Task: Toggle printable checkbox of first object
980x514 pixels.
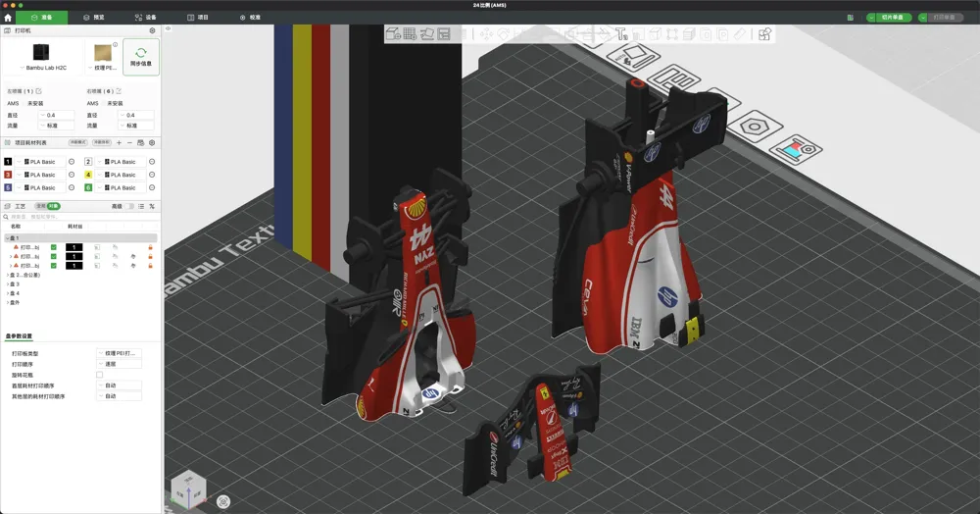Action: (x=54, y=247)
